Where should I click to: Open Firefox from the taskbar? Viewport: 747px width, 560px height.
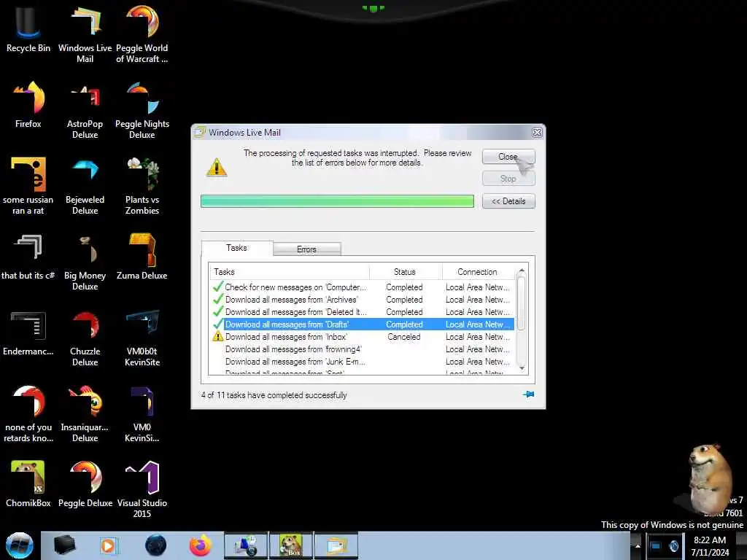[201, 545]
